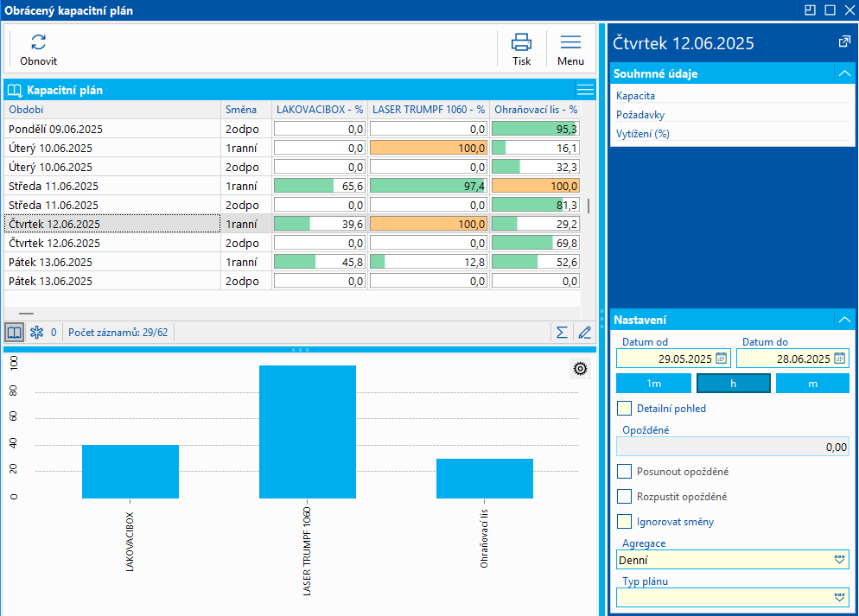
Task: Collapse the Nastavení section
Action: [x=844, y=319]
